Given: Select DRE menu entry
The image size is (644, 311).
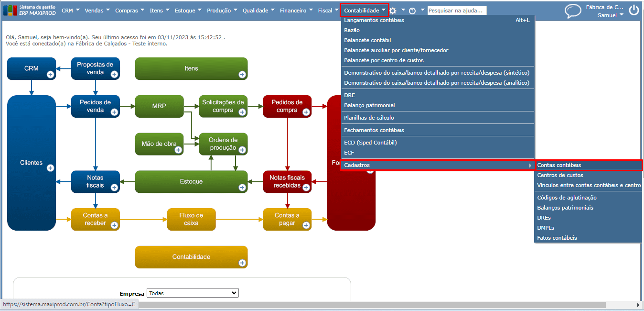Looking at the screenshot, I should point(438,95).
